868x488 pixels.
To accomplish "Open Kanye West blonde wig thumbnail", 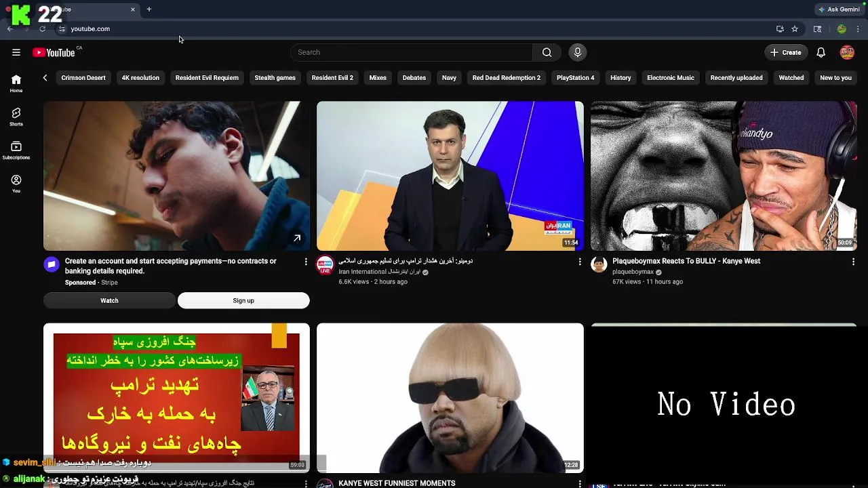I will point(450,398).
